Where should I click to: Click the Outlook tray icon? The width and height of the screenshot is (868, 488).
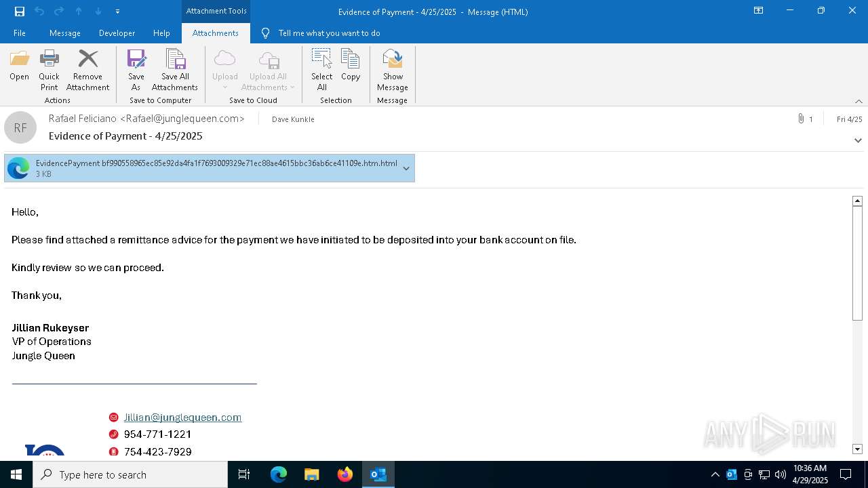(732, 474)
